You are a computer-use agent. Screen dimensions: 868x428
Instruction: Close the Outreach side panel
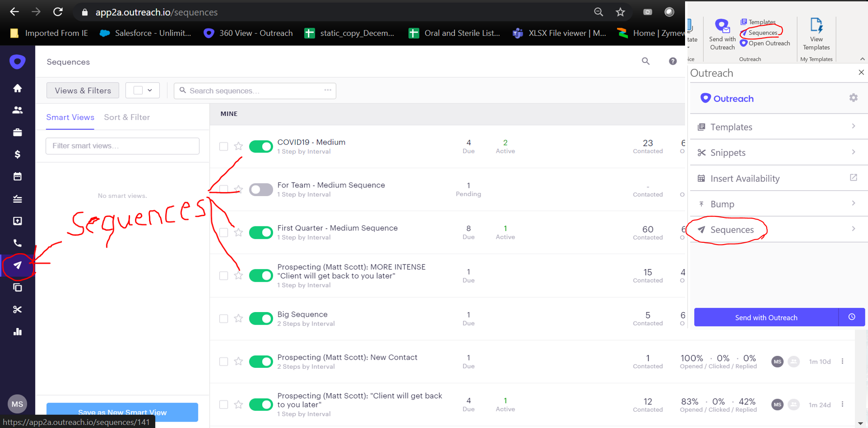(x=861, y=72)
